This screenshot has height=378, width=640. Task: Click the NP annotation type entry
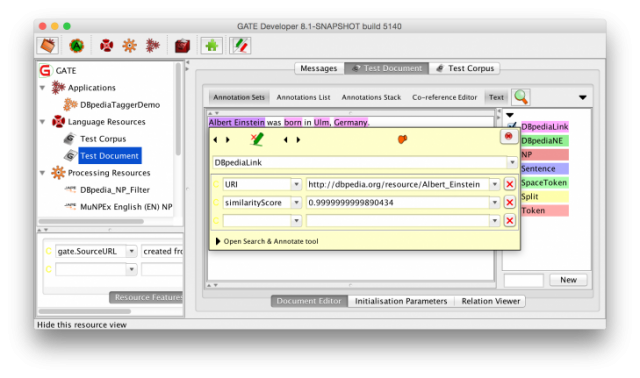[544, 155]
